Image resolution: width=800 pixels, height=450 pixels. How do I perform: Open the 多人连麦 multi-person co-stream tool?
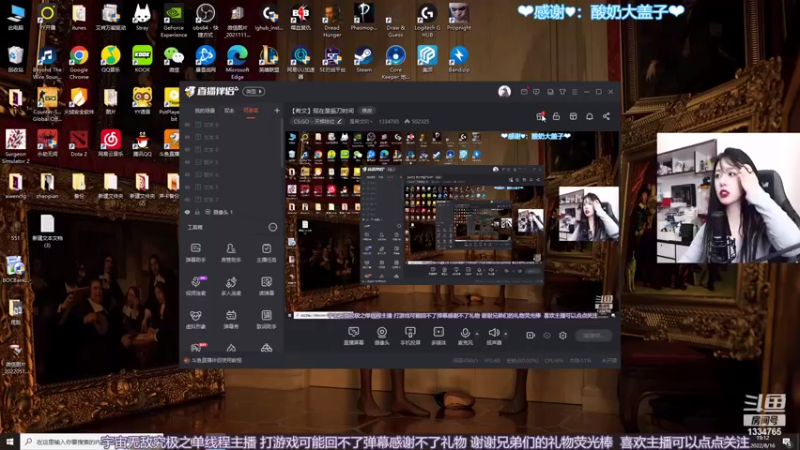(231, 286)
